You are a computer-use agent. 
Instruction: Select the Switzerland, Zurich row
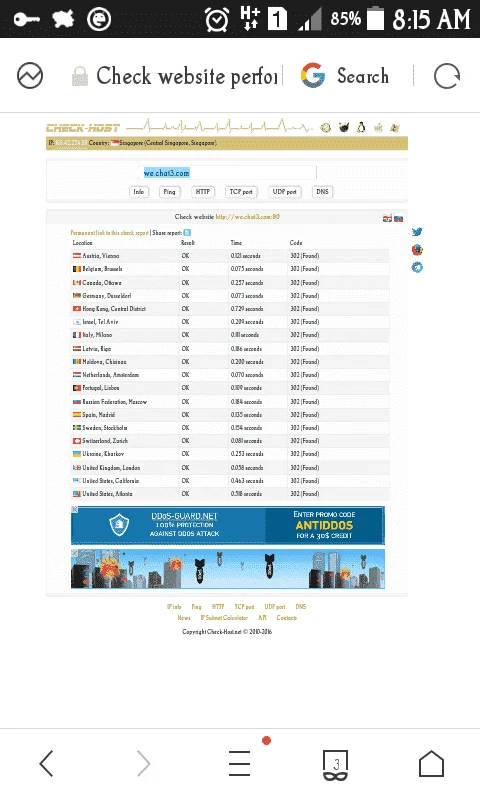click(230, 441)
